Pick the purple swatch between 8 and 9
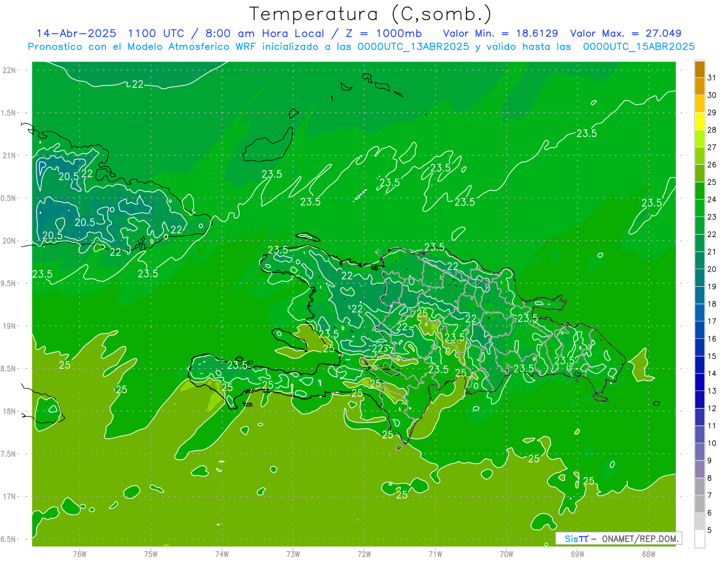Image resolution: width=728 pixels, height=562 pixels. click(699, 469)
